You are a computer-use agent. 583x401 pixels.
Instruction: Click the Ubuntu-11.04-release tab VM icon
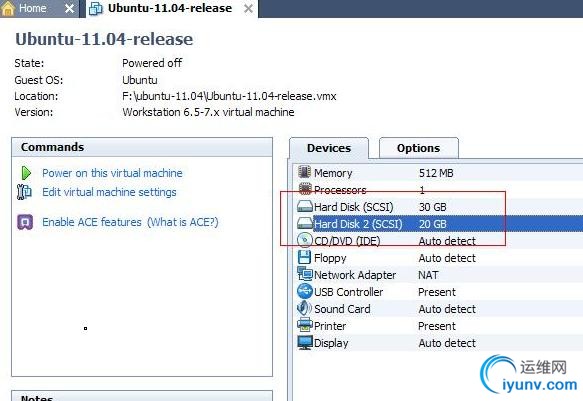tap(96, 9)
